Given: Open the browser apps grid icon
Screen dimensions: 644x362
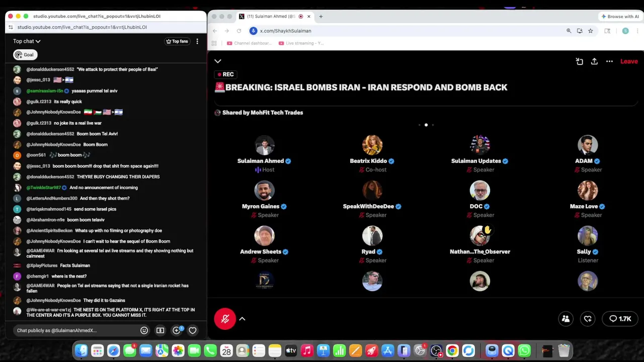Looking at the screenshot, I should (x=214, y=43).
